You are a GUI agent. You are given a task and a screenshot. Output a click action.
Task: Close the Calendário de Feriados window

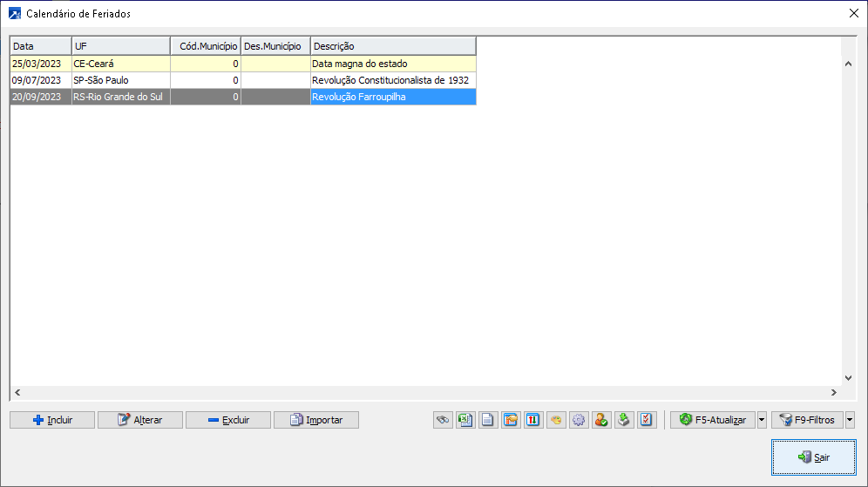click(x=853, y=13)
